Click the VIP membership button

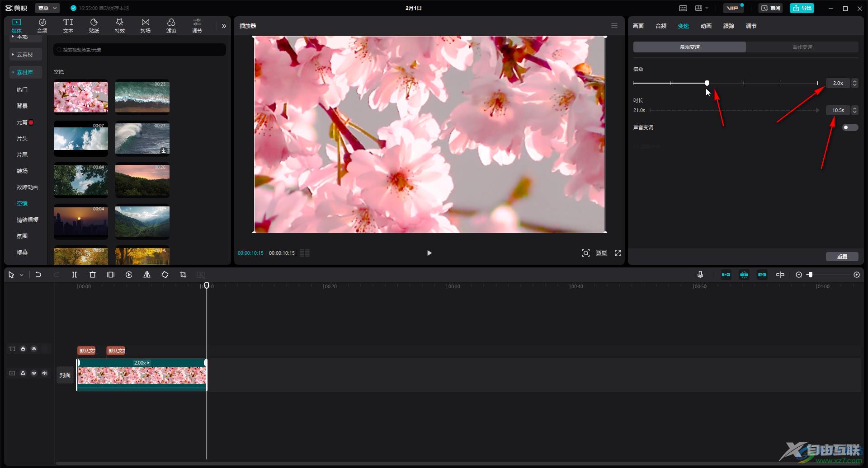point(733,8)
